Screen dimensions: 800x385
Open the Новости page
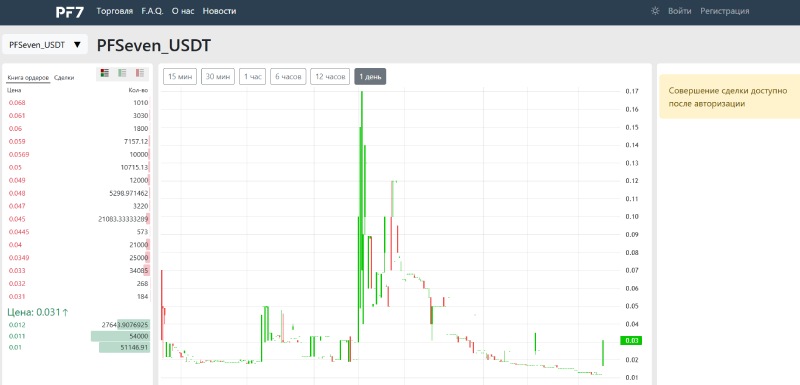pos(219,11)
